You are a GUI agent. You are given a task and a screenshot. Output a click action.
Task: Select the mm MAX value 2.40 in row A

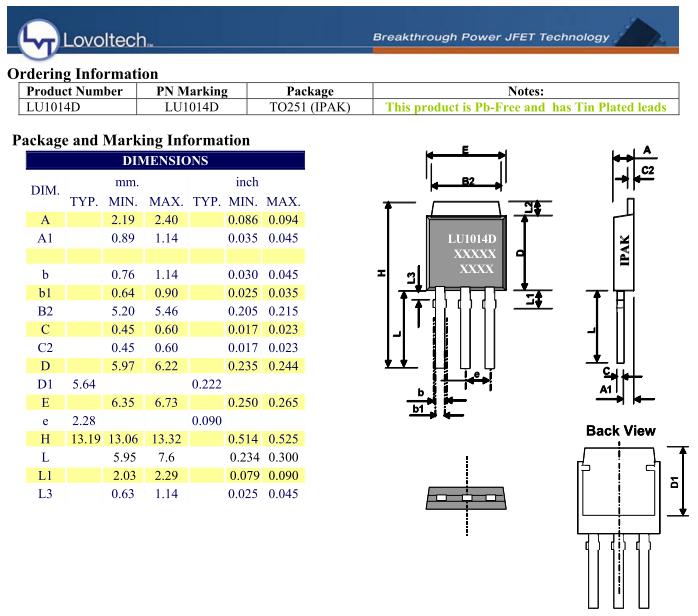coord(166,220)
